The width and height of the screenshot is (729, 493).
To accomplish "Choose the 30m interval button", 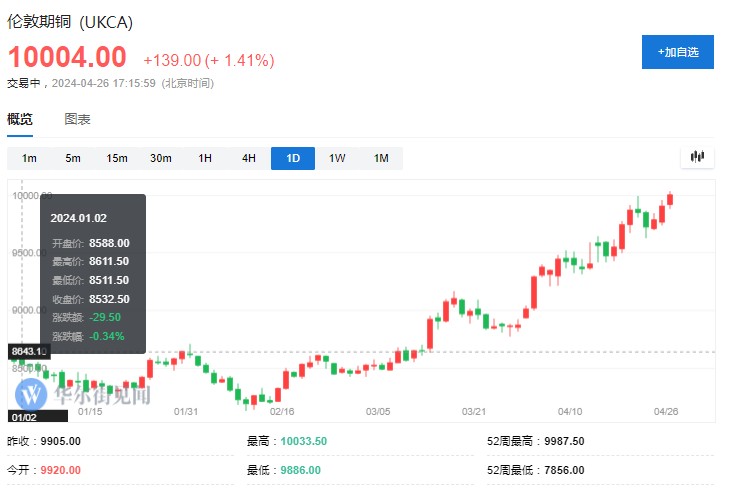I will point(161,158).
